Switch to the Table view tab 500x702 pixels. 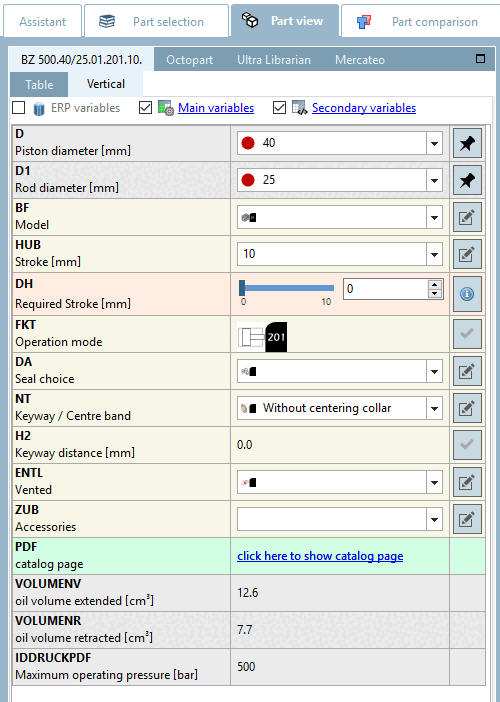click(x=39, y=84)
